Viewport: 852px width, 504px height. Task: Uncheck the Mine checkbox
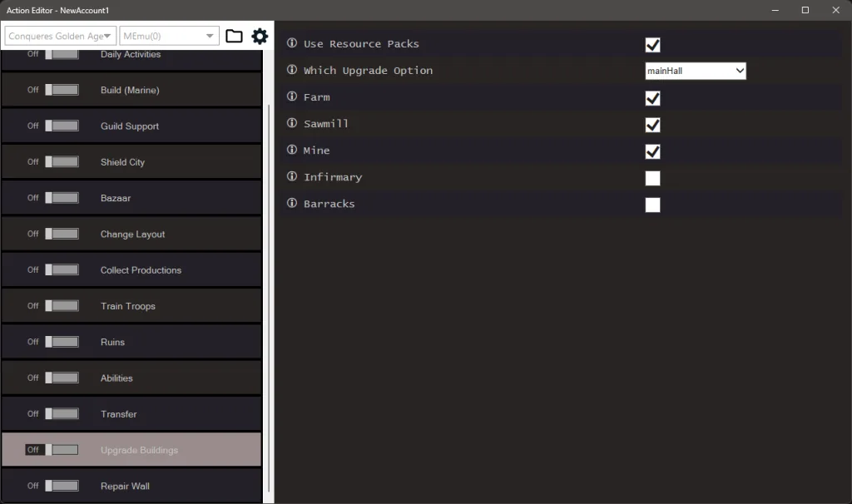click(652, 151)
